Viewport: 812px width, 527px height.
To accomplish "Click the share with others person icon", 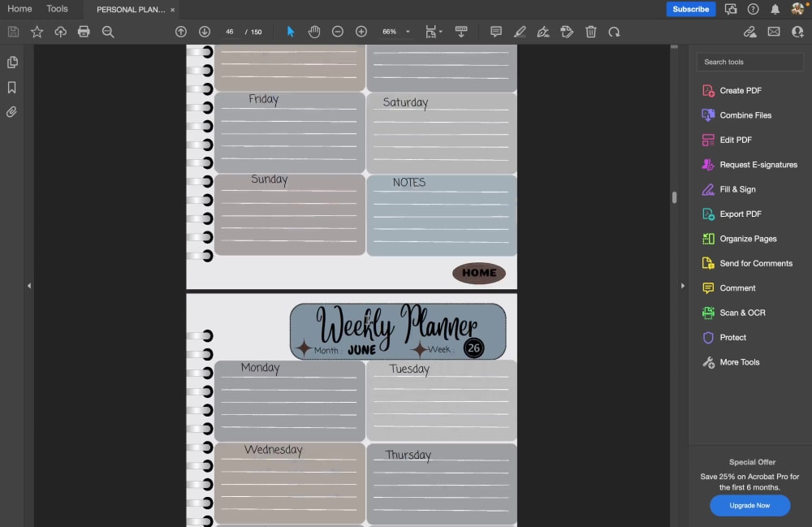I will tap(797, 32).
